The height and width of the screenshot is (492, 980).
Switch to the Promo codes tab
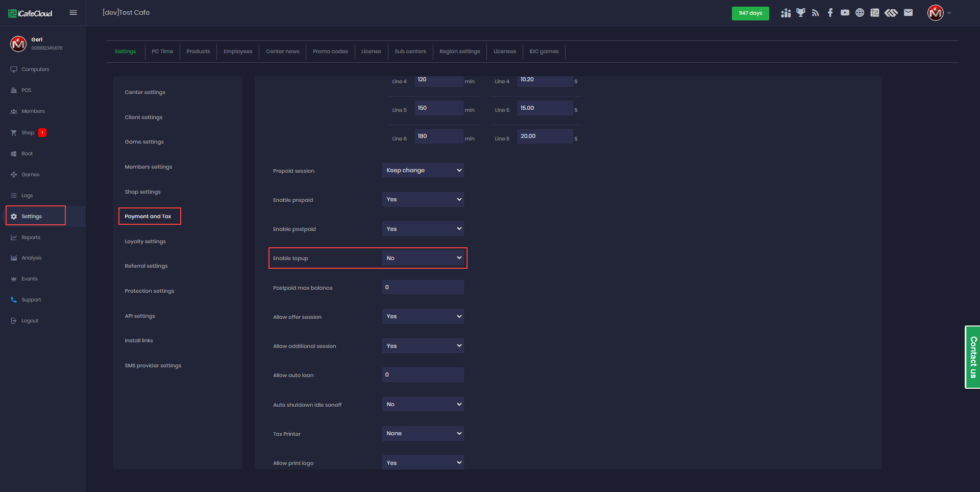pyautogui.click(x=330, y=52)
